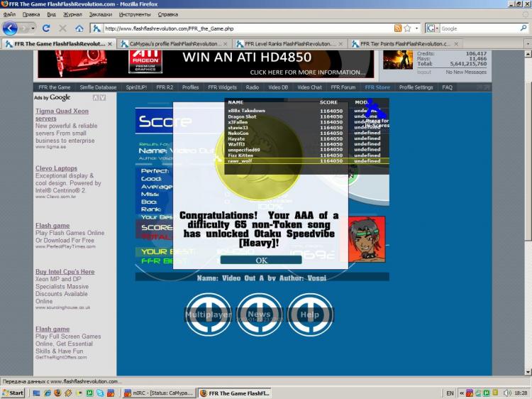Click the Windows Start button
This screenshot has width=532, height=399.
coord(13,393)
